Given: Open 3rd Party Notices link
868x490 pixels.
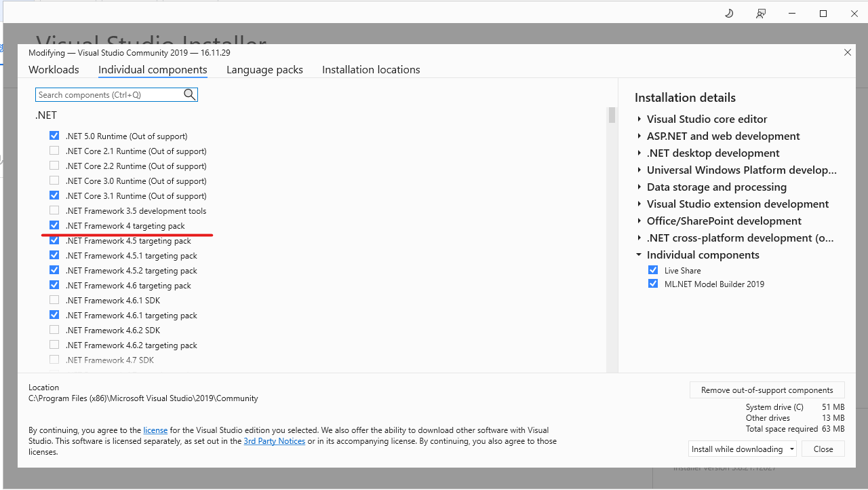Looking at the screenshot, I should pyautogui.click(x=275, y=441).
